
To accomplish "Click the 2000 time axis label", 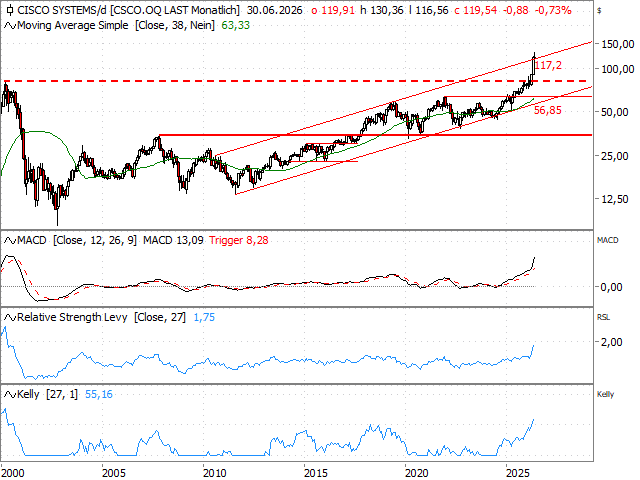I will tap(12, 473).
